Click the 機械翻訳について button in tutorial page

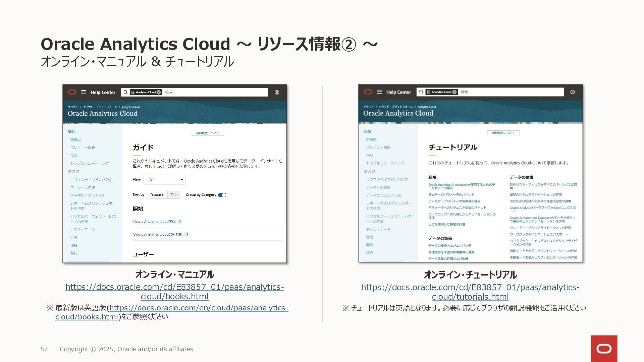[503, 133]
